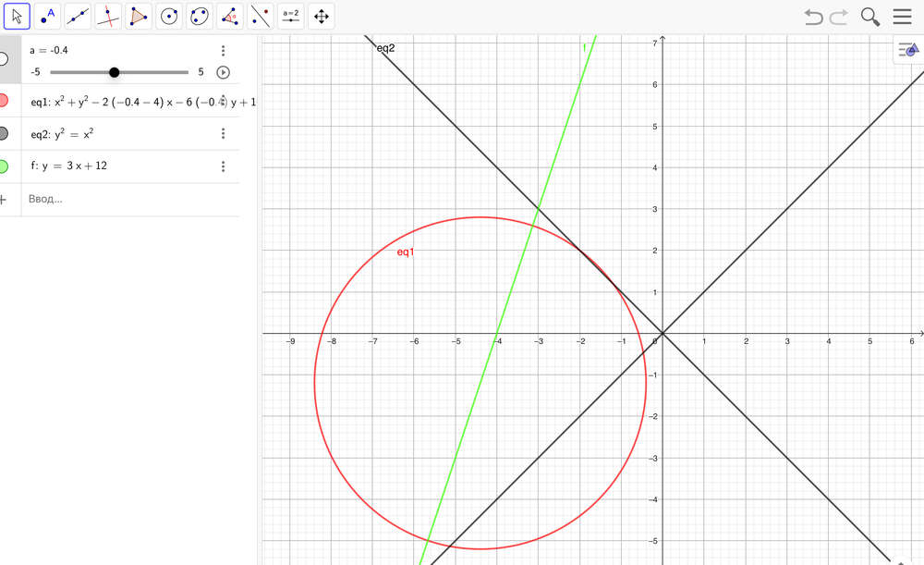Open the main hamburger menu
This screenshot has width=924, height=565.
point(902,17)
